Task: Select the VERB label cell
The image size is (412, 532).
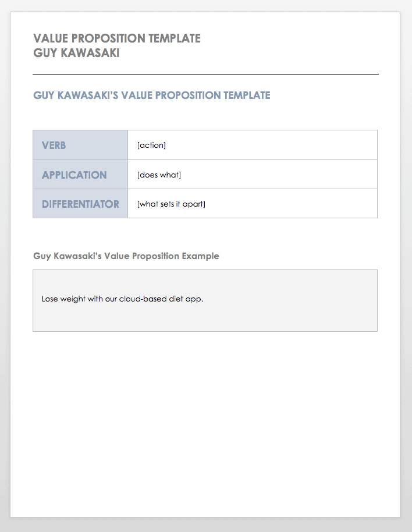Action: (80, 146)
